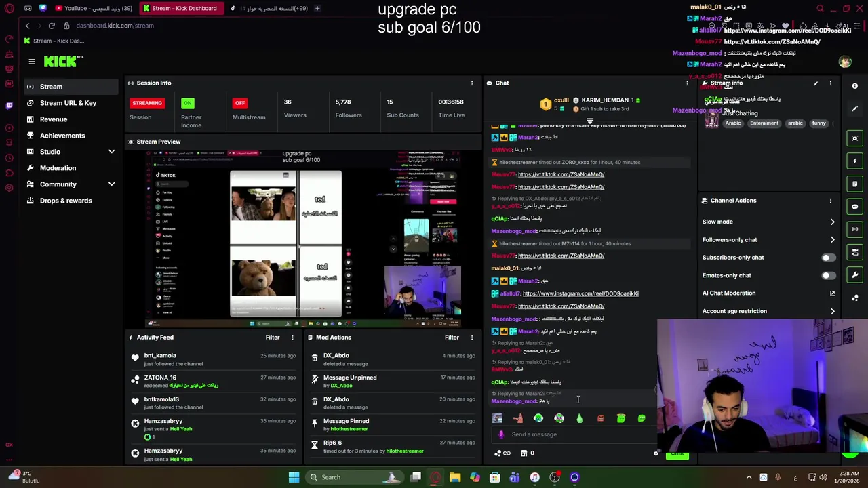This screenshot has width=868, height=488.
Task: Click the Arabic stream tag
Action: pos(733,123)
